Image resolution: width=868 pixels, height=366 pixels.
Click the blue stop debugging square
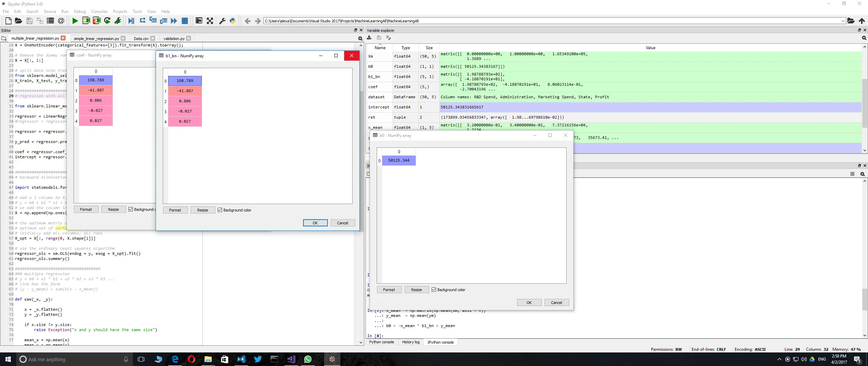[x=185, y=21]
